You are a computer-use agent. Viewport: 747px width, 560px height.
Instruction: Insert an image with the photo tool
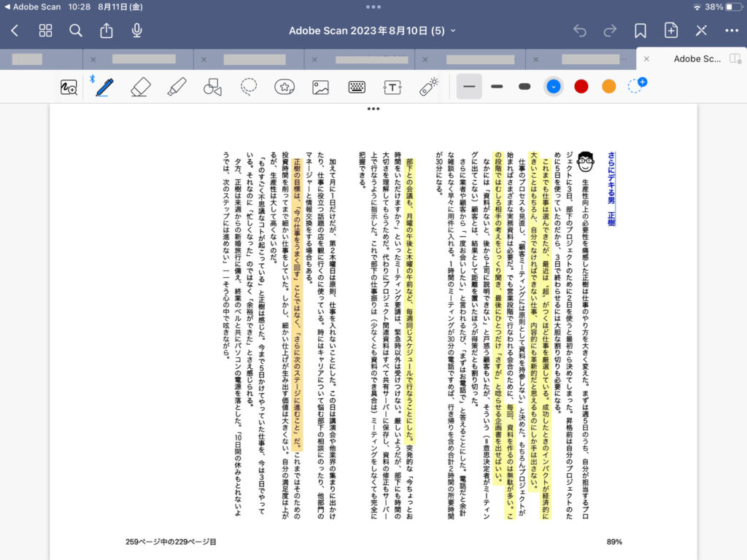click(x=321, y=87)
